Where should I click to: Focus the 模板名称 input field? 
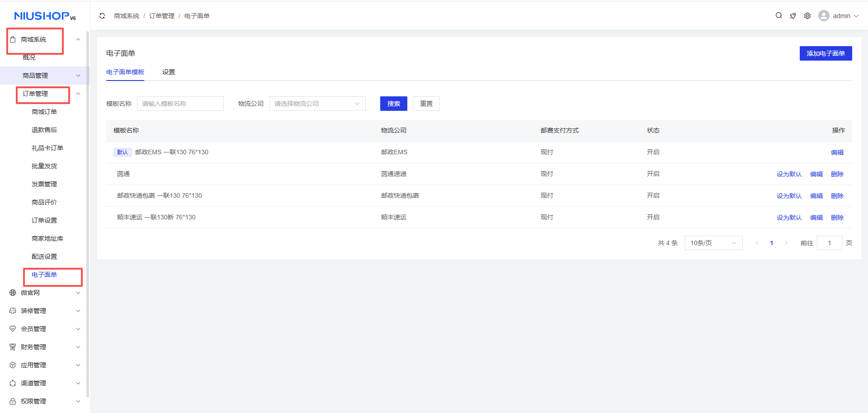pos(180,104)
